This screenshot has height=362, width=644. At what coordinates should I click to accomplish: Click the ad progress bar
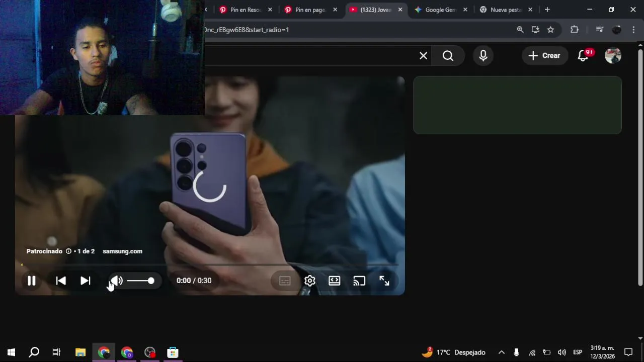(x=210, y=264)
